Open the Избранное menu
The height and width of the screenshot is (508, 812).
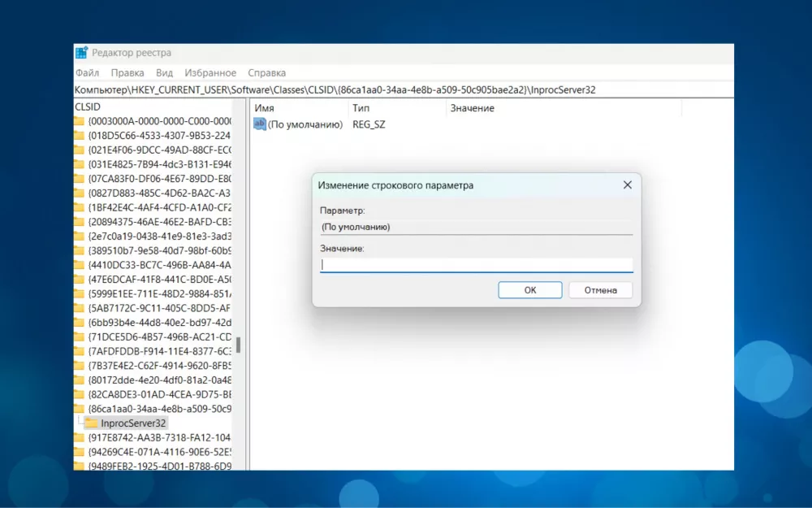210,73
